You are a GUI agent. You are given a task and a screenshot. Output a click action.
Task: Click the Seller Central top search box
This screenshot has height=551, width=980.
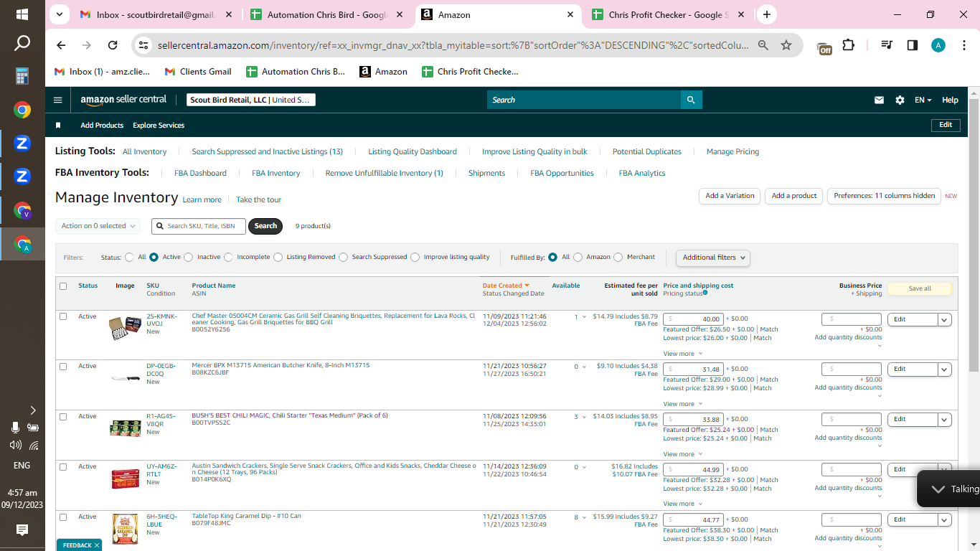(584, 100)
